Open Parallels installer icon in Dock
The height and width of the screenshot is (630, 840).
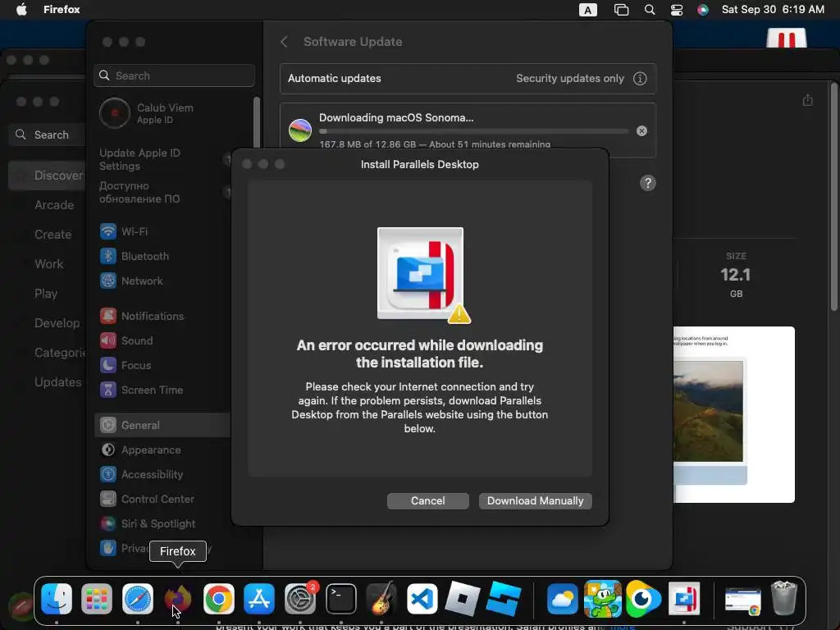pos(684,598)
